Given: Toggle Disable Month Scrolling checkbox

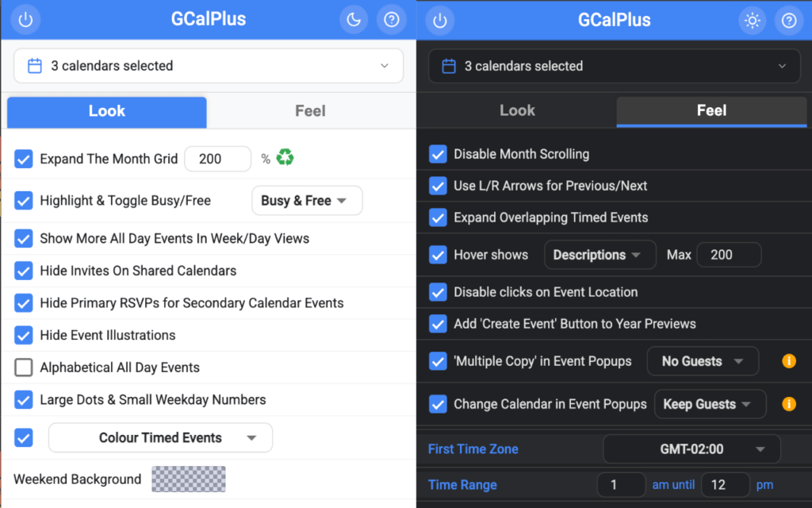Looking at the screenshot, I should (438, 154).
